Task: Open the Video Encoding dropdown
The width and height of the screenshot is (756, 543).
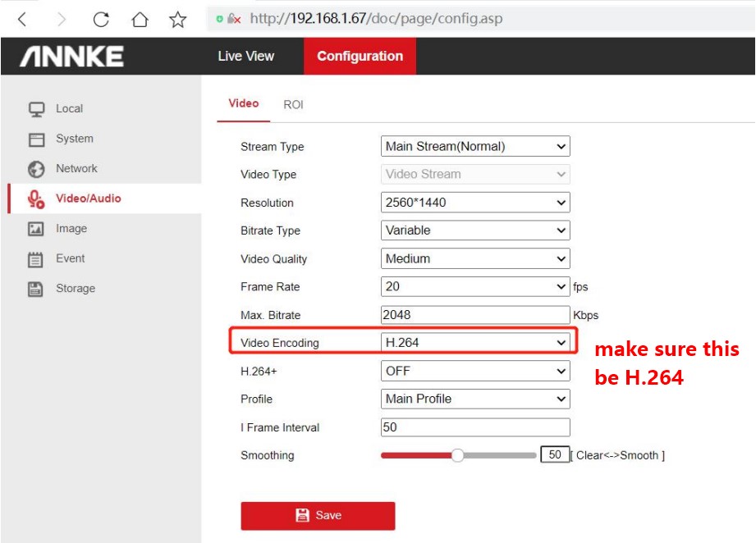Action: click(475, 343)
